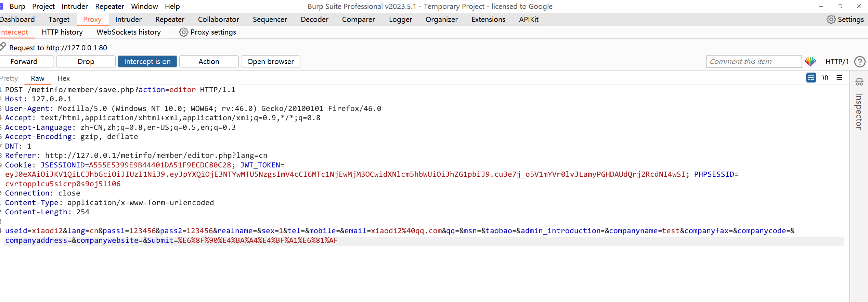The width and height of the screenshot is (868, 302).
Task: Select the Proxy tab
Action: click(92, 20)
